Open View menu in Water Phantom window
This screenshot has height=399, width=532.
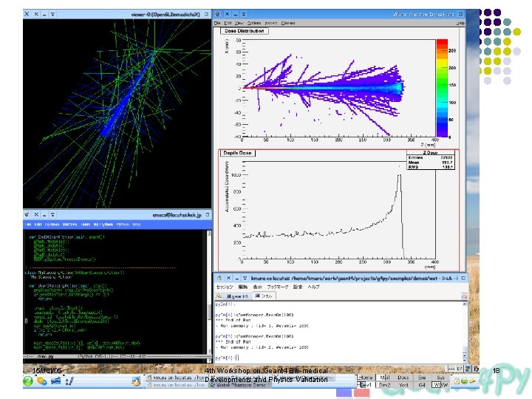[239, 23]
